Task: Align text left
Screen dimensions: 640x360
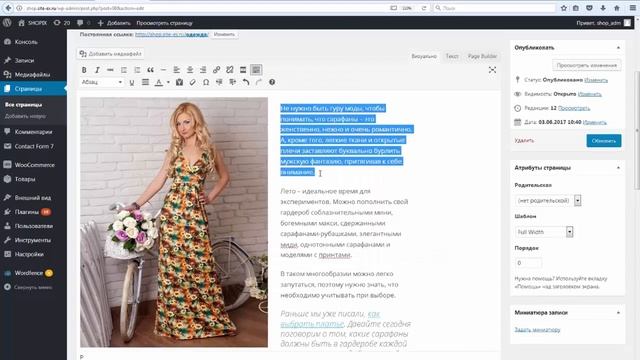Action: [x=177, y=70]
